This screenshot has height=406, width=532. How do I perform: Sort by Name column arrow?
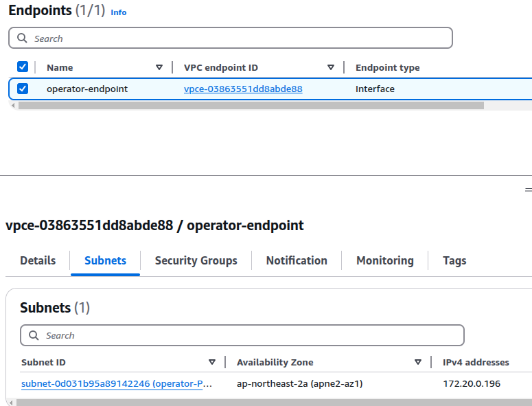159,67
